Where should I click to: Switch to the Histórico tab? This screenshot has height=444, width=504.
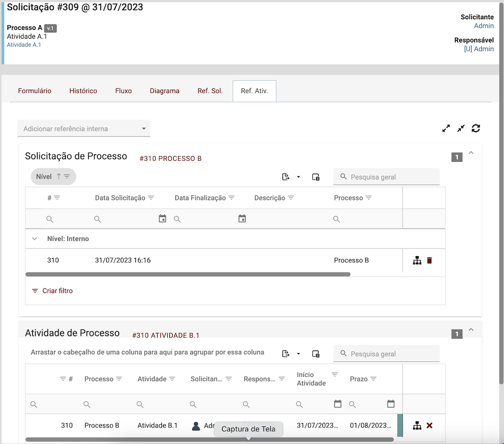[x=83, y=91]
